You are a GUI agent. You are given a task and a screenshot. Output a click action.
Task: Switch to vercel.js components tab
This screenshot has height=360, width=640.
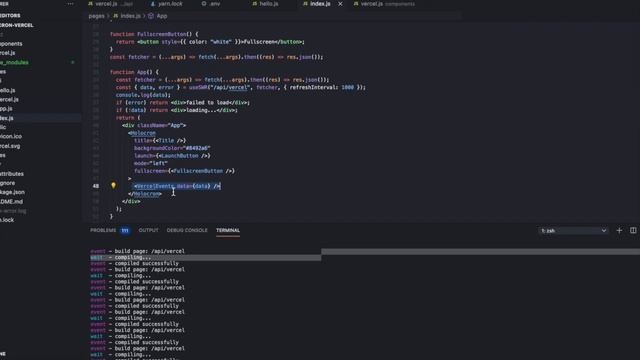coord(384,4)
